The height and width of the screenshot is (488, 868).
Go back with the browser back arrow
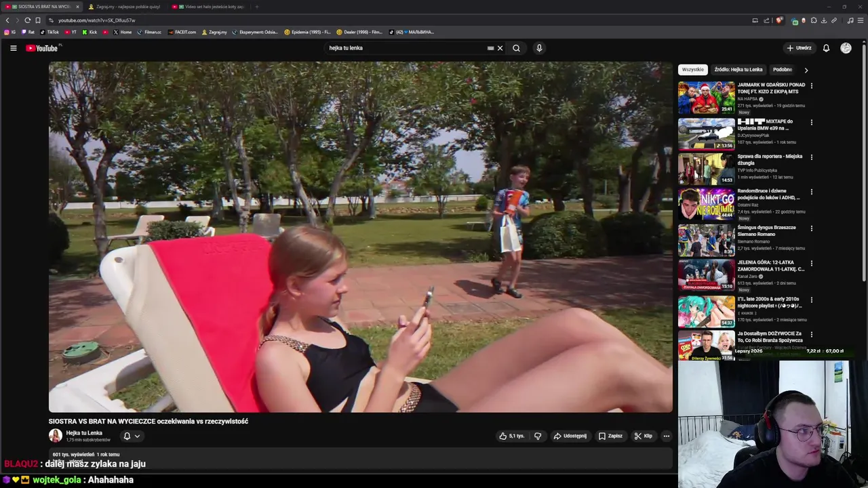[7, 20]
